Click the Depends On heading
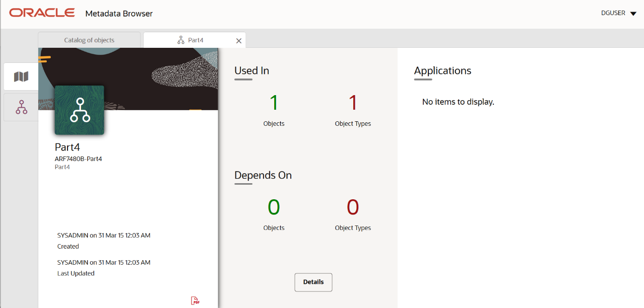This screenshot has height=308, width=644. point(263,175)
